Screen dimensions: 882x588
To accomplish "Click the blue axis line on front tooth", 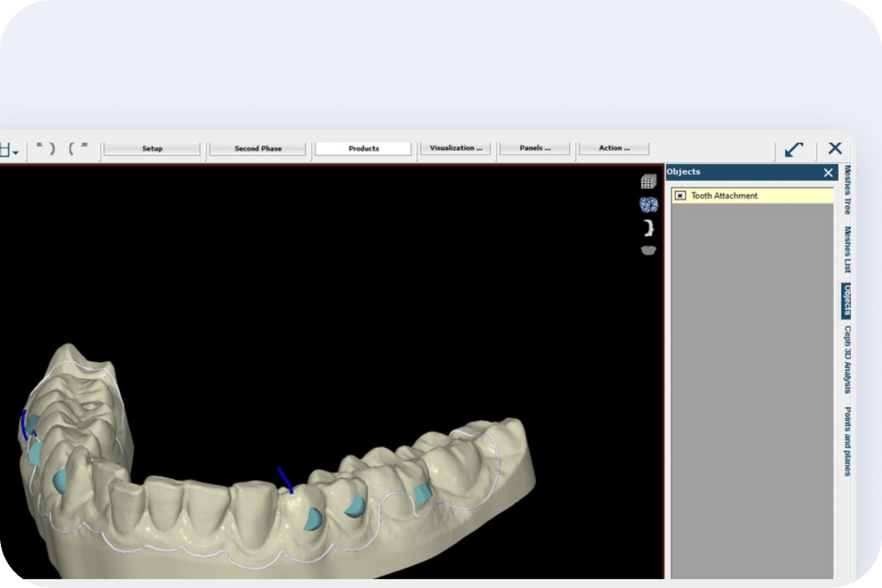I will (285, 480).
